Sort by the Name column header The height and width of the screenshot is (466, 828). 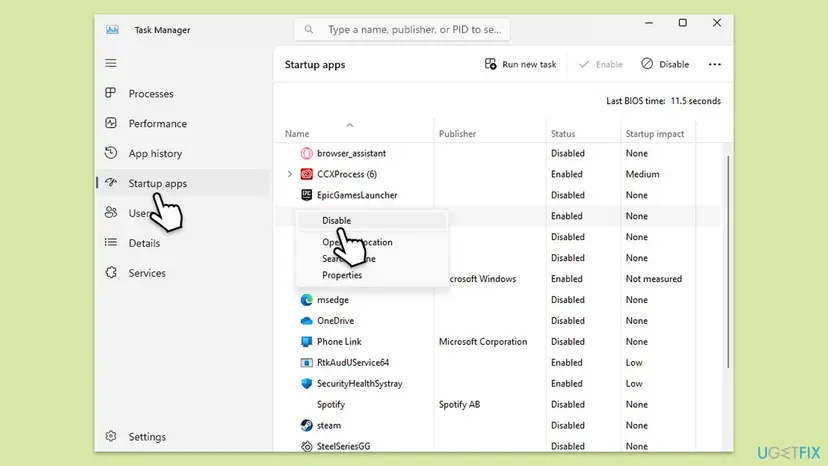[x=297, y=134]
